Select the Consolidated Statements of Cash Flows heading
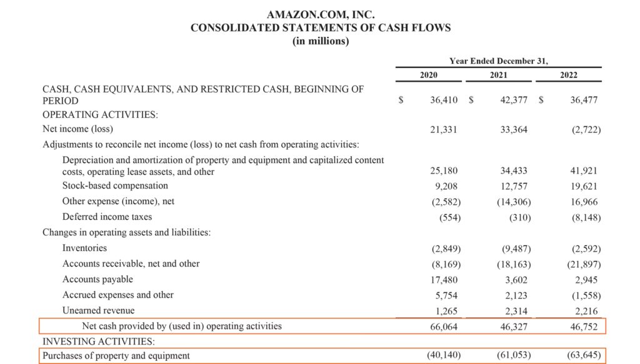This screenshot has height=364, width=640. pos(321,27)
